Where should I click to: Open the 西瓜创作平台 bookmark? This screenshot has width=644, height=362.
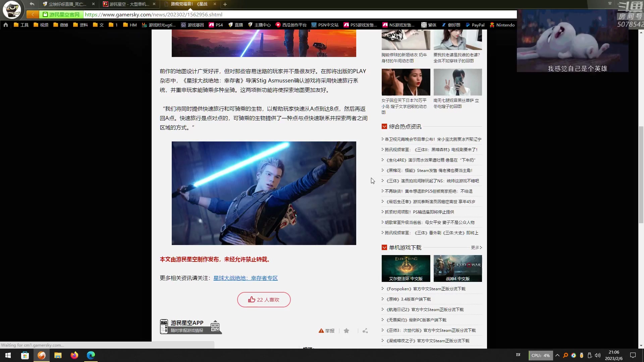tap(291, 25)
